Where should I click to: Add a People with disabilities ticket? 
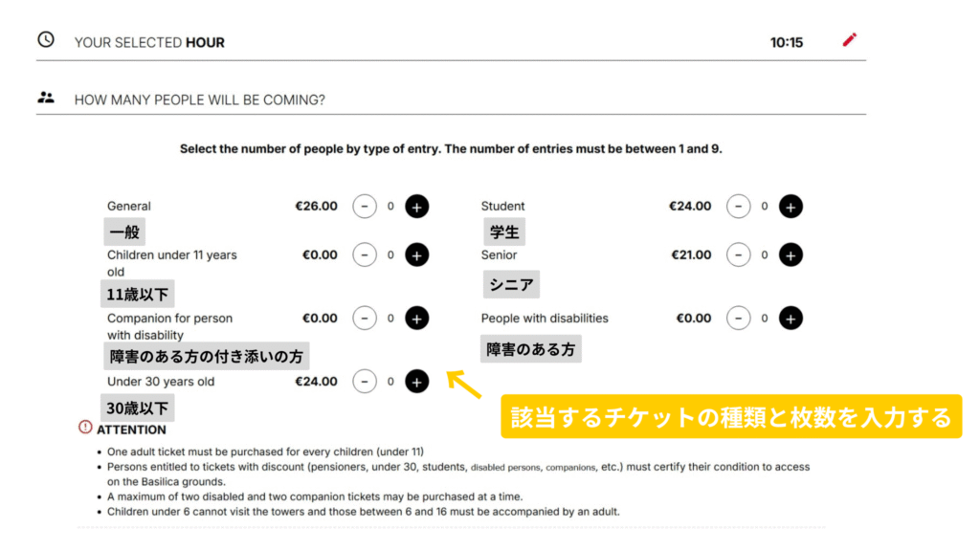click(791, 318)
